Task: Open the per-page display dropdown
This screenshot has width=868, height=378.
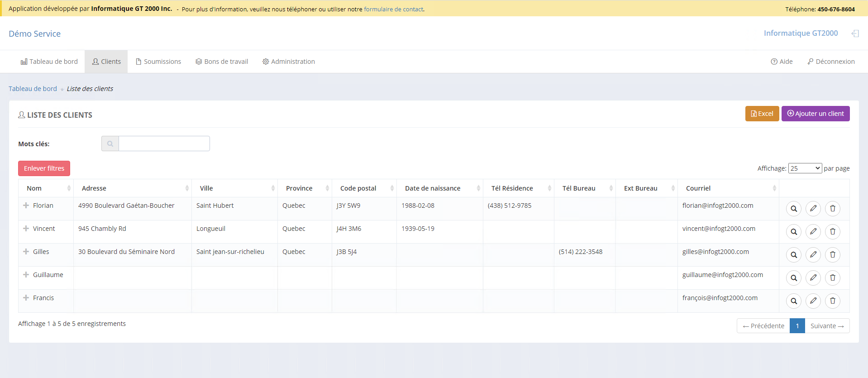Action: pyautogui.click(x=805, y=168)
